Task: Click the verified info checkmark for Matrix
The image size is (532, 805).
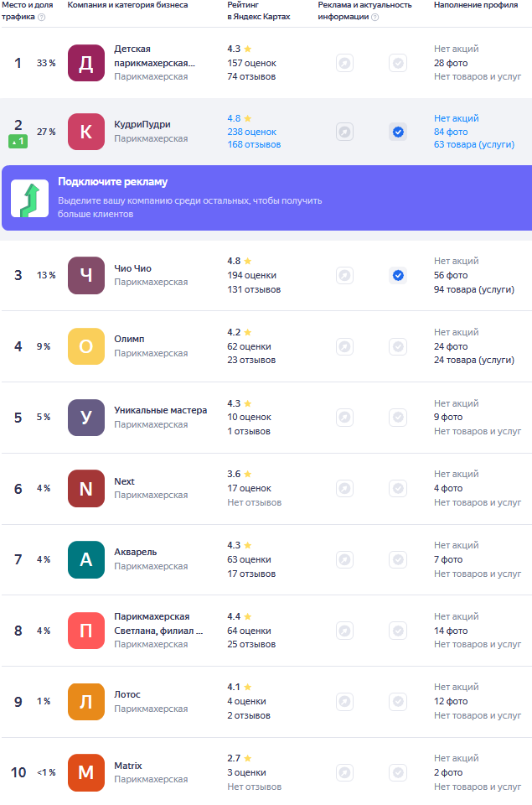Action: point(398,772)
